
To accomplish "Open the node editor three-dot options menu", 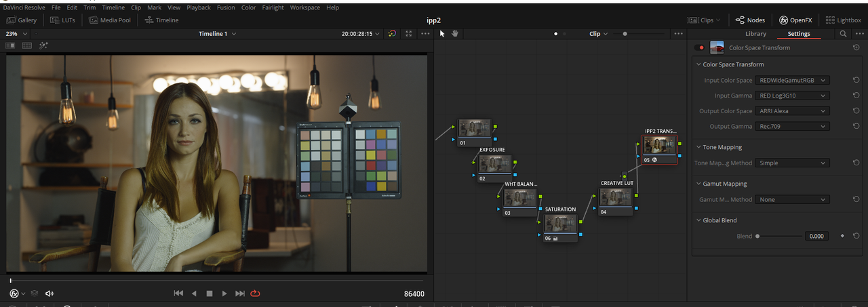I will click(x=678, y=33).
